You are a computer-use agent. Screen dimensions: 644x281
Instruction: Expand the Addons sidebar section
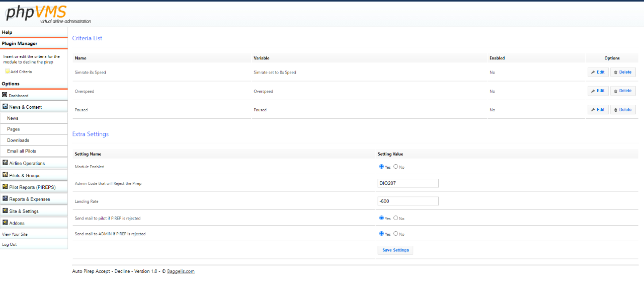click(x=17, y=223)
